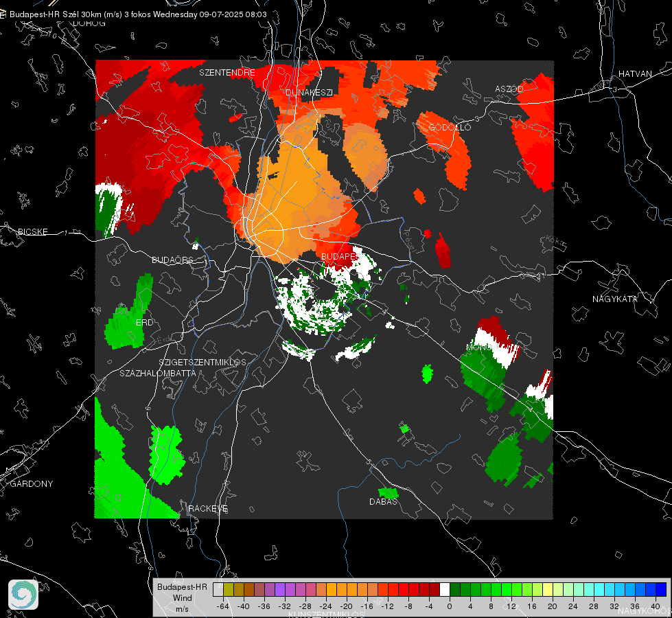Screen dimensions: 672x618
Task: Click the Budapest-HR legend title
Action: click(x=182, y=587)
